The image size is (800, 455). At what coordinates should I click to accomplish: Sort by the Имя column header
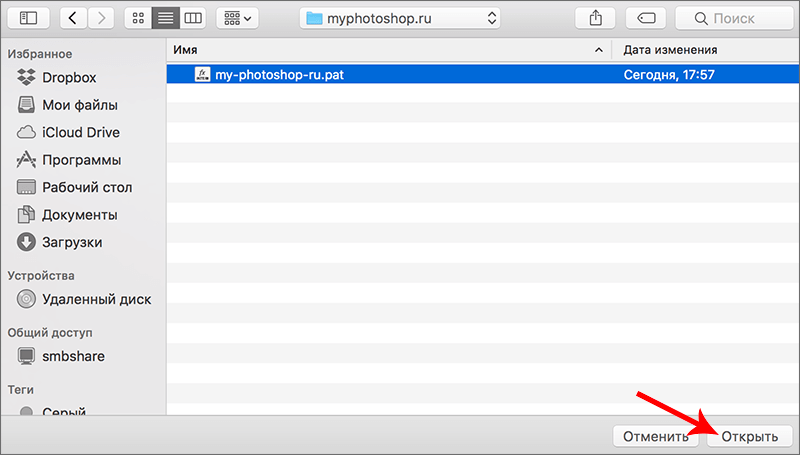380,49
